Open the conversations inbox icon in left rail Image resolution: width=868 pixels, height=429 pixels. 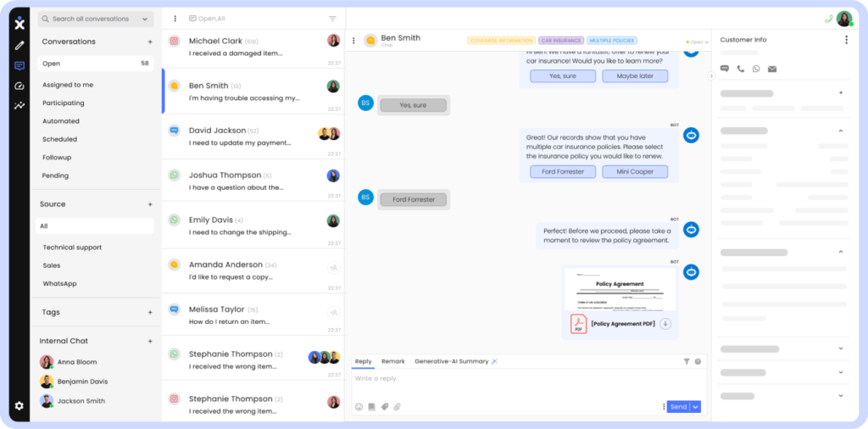(19, 66)
